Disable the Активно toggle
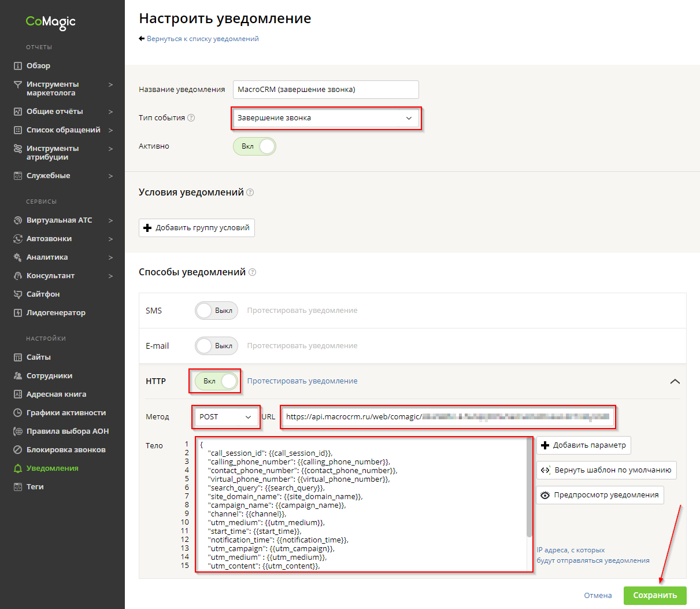Image resolution: width=700 pixels, height=609 pixels. tap(255, 146)
